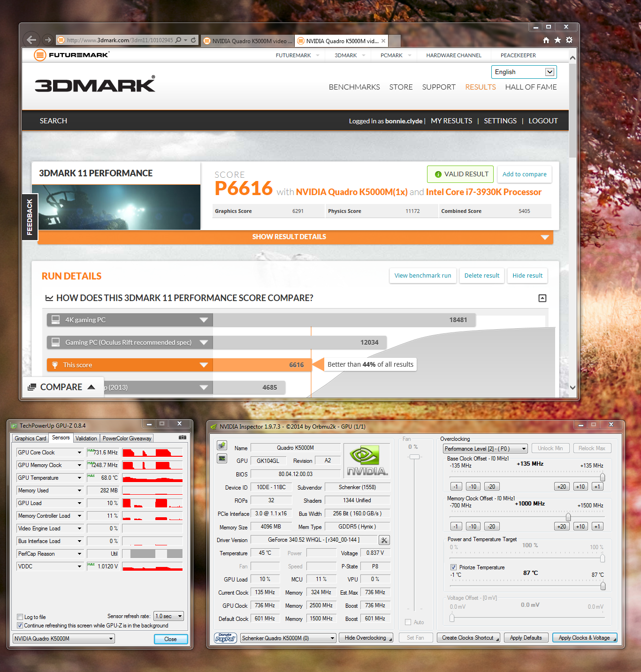
Task: Click the browser back arrow button
Action: click(x=31, y=40)
